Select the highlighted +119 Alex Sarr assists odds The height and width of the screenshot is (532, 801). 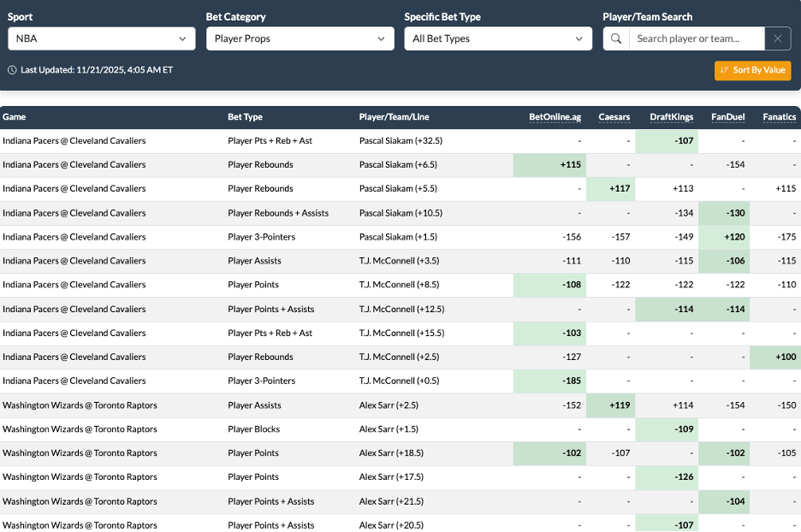[x=610, y=405]
